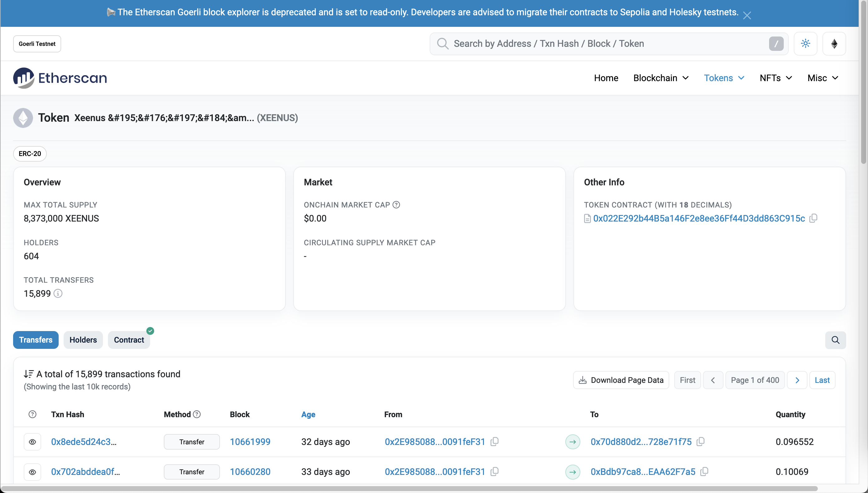868x493 pixels.
Task: Open block 10661999 link
Action: [250, 442]
